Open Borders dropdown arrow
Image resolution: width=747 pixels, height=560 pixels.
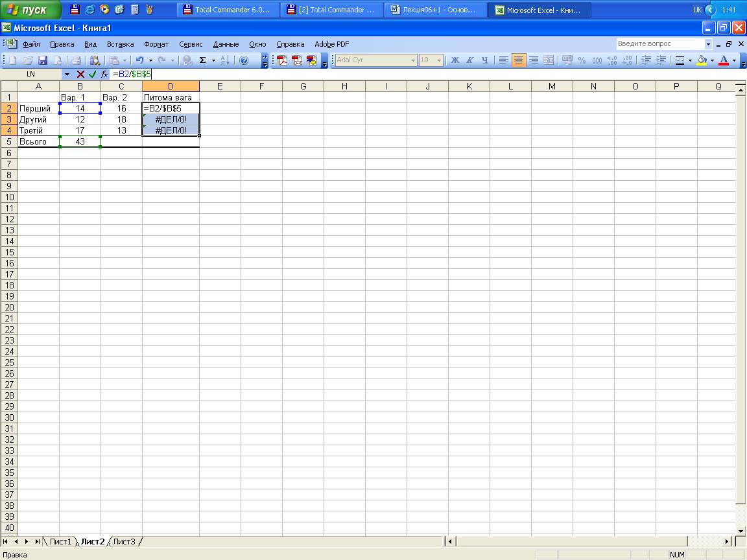point(691,60)
